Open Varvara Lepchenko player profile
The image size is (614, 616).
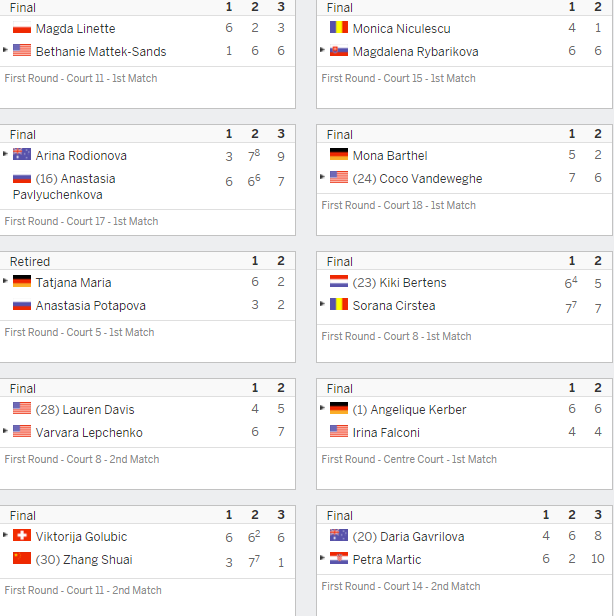89,433
